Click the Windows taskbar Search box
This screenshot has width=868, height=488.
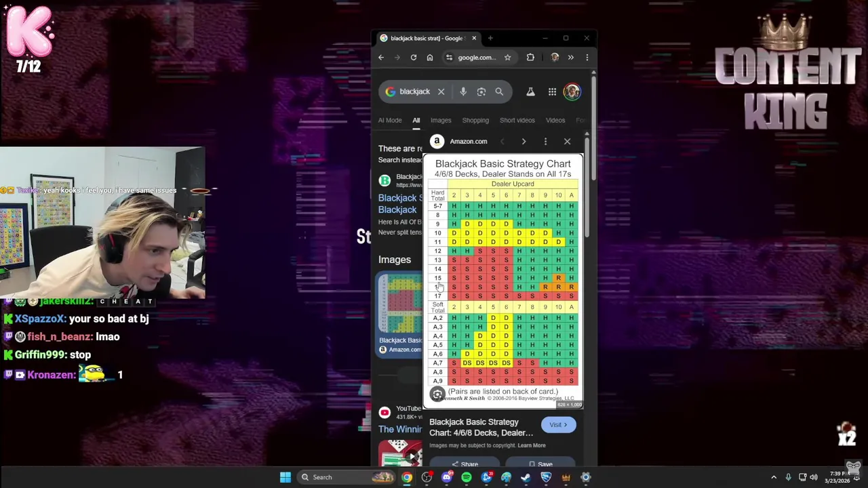click(346, 477)
